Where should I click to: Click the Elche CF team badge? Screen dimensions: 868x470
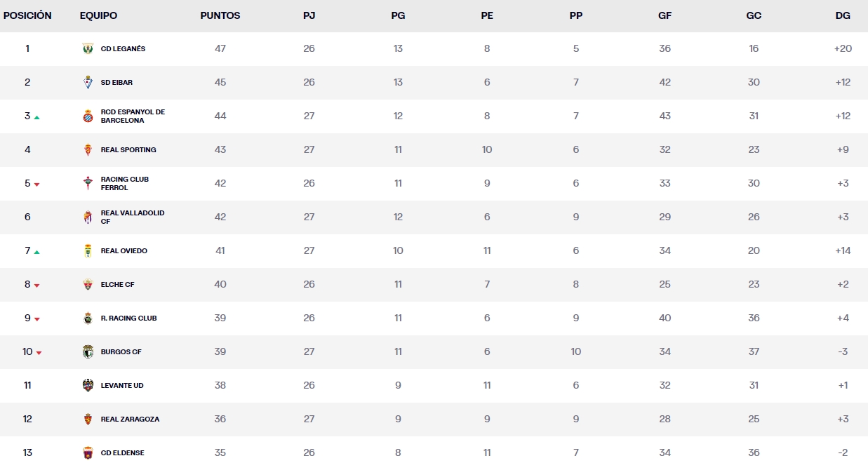[88, 284]
